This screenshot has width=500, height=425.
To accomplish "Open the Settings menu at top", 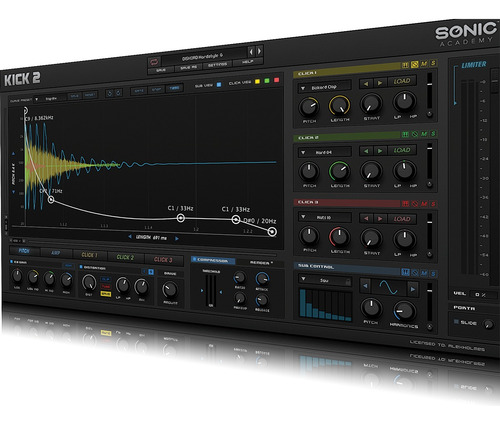I will (217, 65).
